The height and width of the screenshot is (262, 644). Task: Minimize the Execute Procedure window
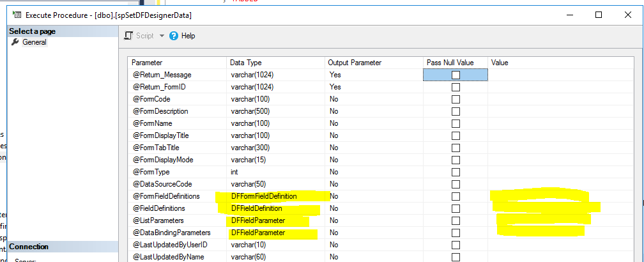point(570,15)
